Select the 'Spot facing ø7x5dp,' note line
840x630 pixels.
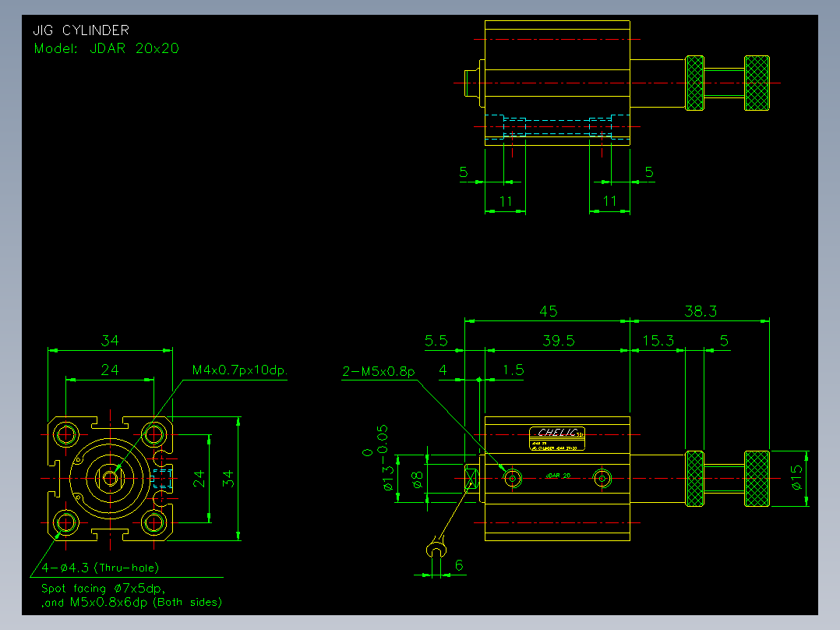tap(104, 588)
